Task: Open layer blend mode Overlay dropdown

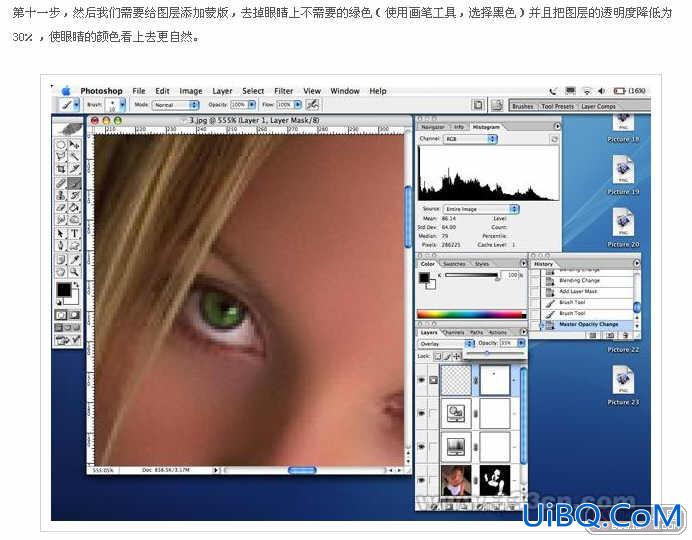Action: (x=446, y=343)
